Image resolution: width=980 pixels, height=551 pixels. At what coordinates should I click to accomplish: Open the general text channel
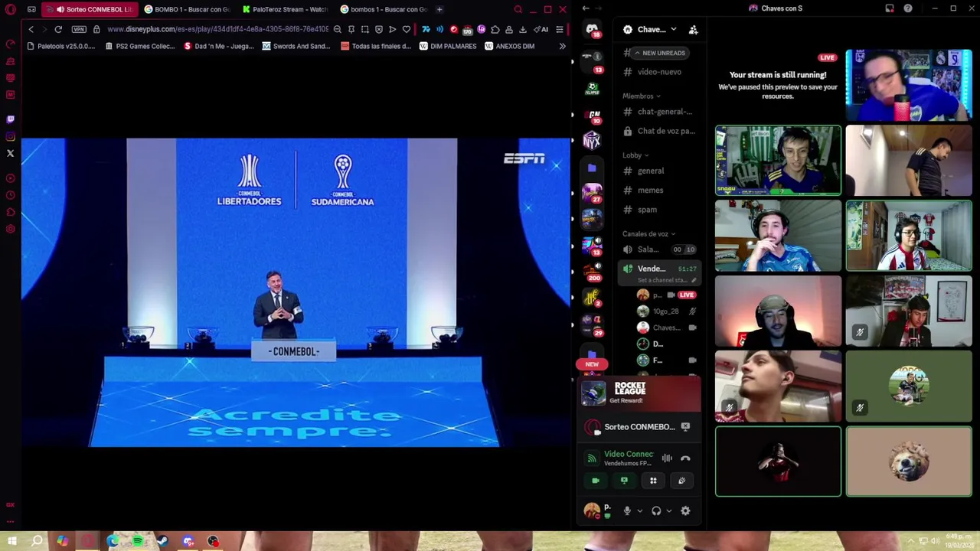pos(659,171)
